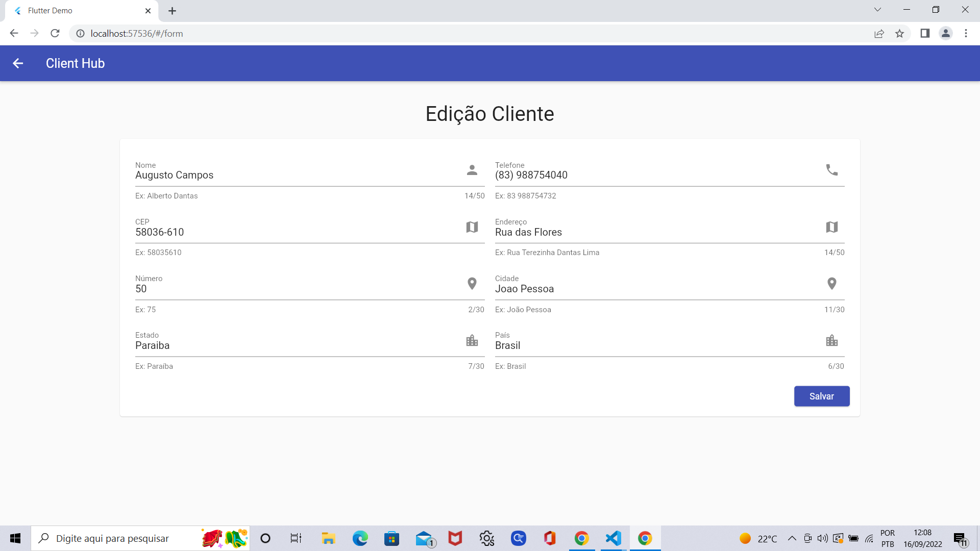Click the map icon beside Endereço
Viewport: 980px width, 551px height.
click(832, 227)
